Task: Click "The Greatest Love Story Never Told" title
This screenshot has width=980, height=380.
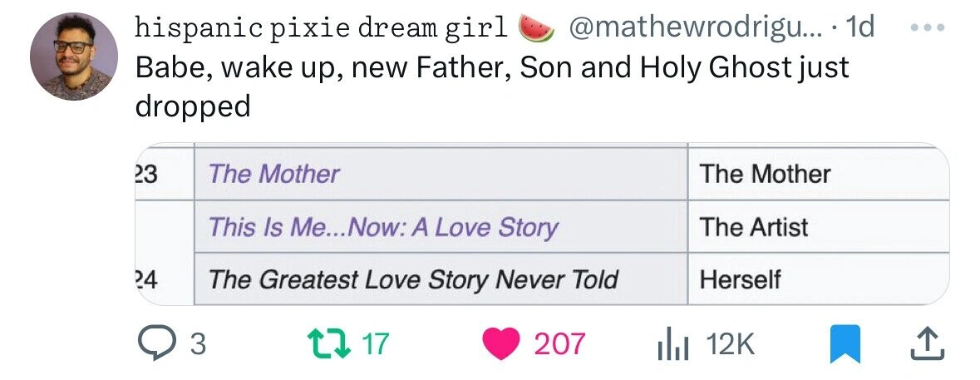Action: click(x=412, y=280)
